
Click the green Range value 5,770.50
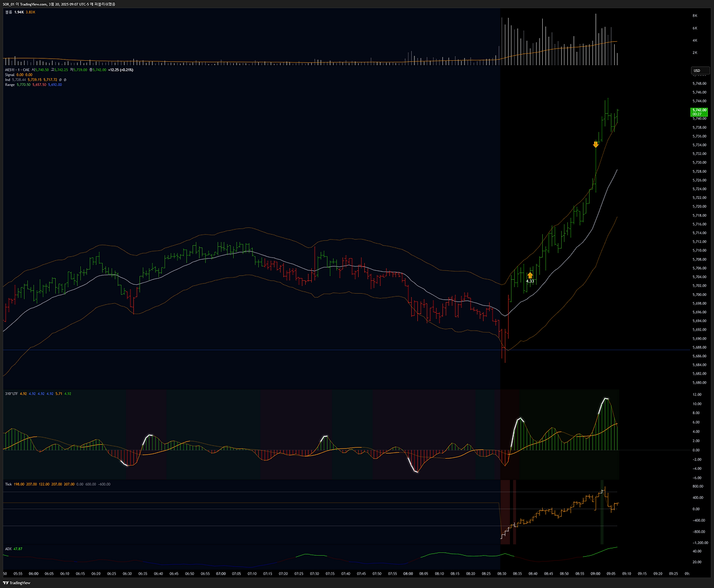tap(23, 85)
